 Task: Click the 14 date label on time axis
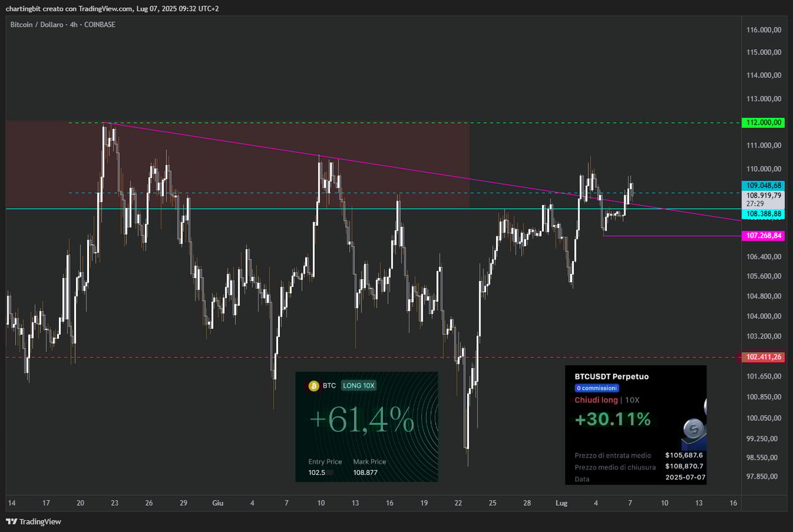click(x=12, y=503)
